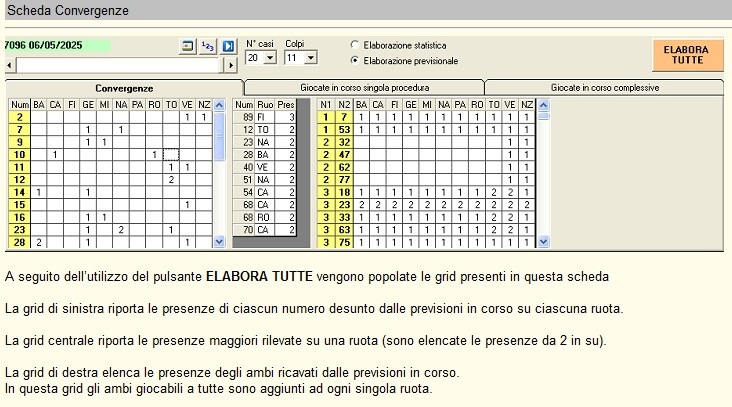Open Giocate in corso complessive tab
The image size is (732, 407).
[606, 88]
